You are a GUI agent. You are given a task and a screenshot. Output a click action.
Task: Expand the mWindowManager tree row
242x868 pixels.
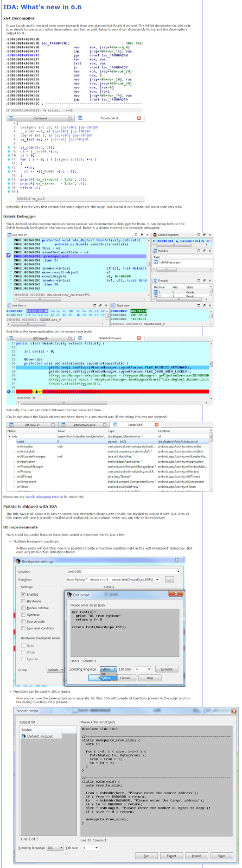(15, 466)
